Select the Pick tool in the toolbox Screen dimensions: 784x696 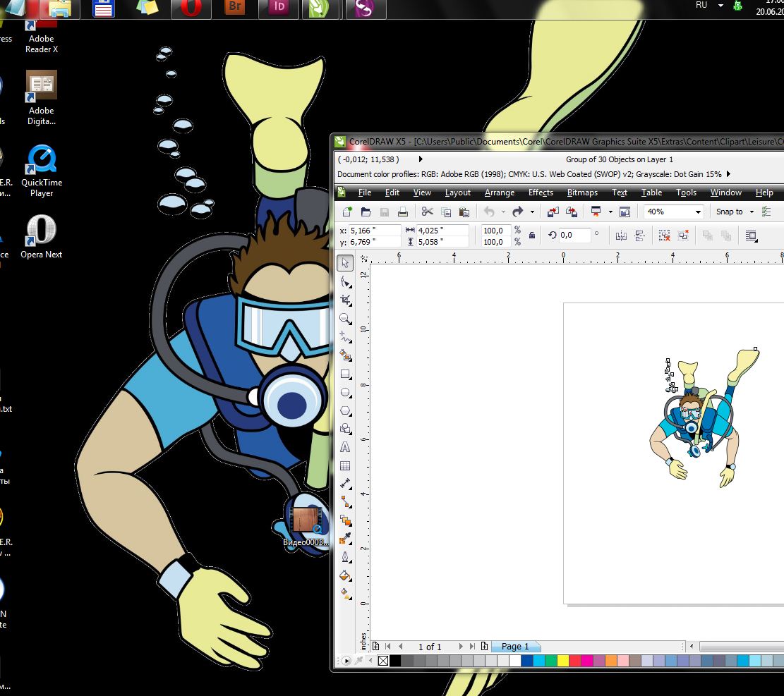(345, 263)
